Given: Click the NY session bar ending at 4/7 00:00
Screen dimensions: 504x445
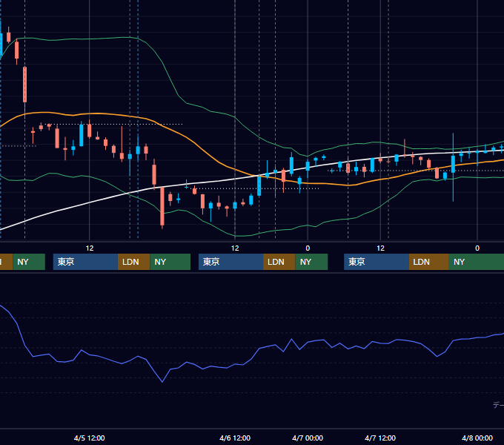Looking at the screenshot, I should tap(311, 262).
